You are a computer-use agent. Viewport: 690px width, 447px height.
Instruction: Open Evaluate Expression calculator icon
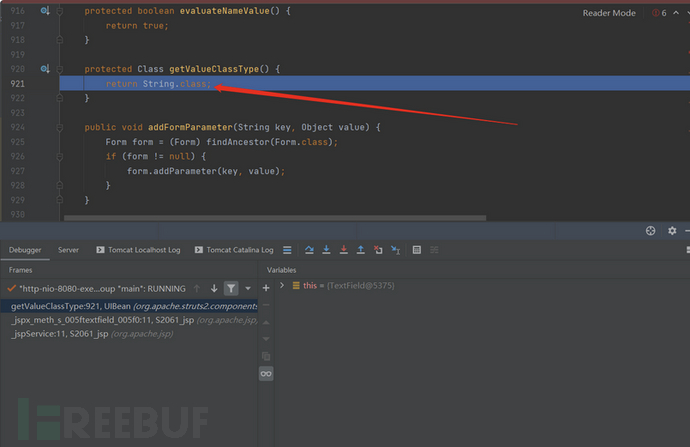pos(417,250)
